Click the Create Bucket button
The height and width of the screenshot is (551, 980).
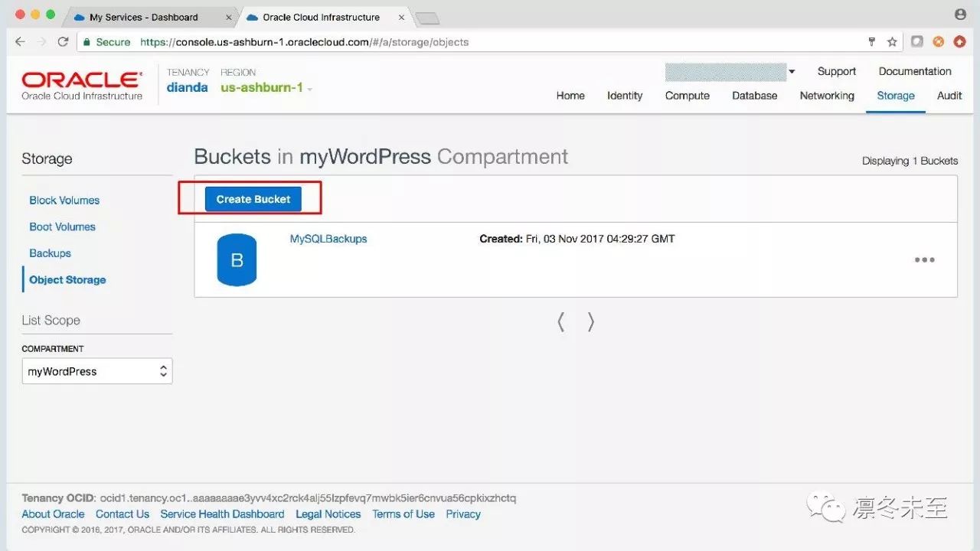tap(253, 199)
